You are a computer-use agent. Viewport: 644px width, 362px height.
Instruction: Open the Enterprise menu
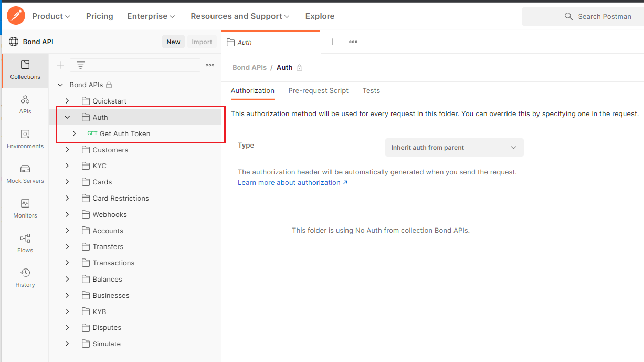click(151, 16)
